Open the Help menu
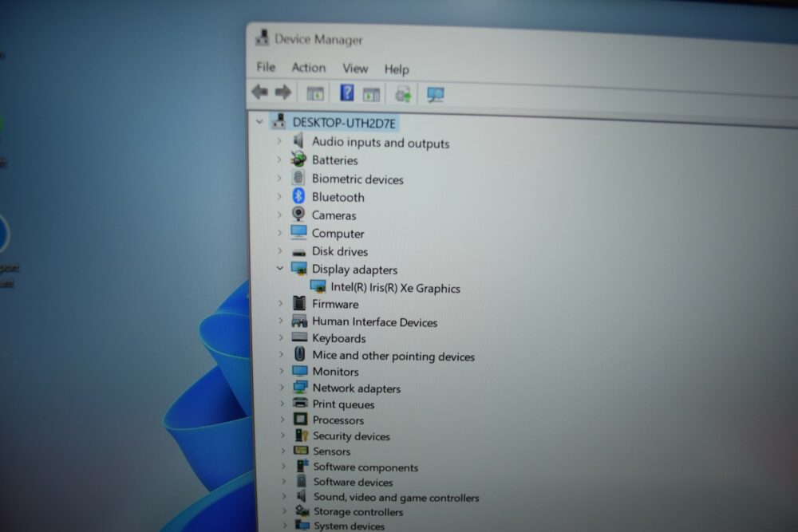 click(x=397, y=69)
